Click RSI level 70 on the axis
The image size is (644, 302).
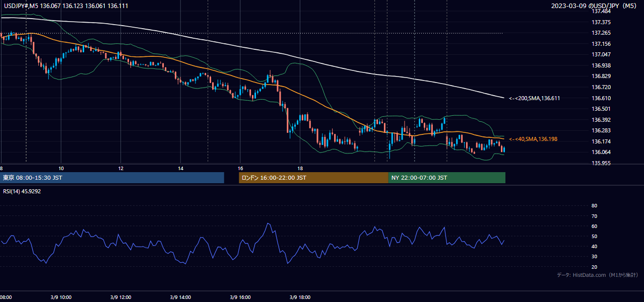coord(594,216)
